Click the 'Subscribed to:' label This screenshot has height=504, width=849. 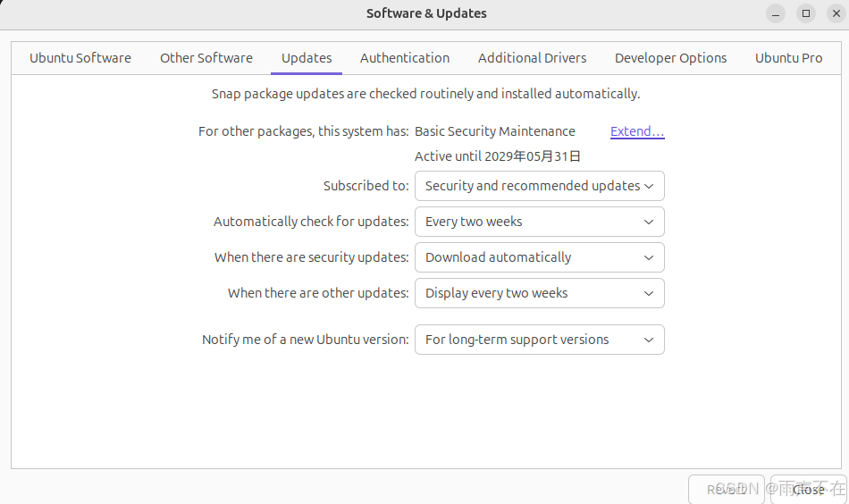coord(366,186)
